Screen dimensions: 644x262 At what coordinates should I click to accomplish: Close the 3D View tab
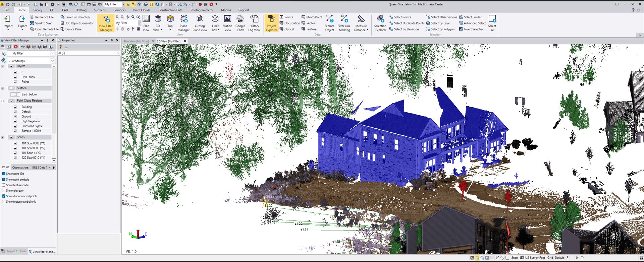pos(185,41)
